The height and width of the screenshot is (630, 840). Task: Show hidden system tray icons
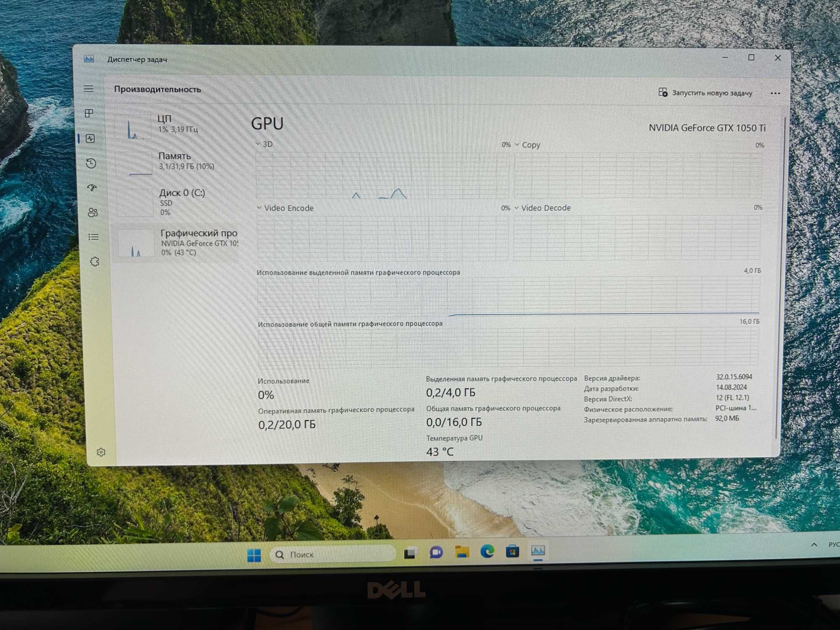[x=814, y=544]
